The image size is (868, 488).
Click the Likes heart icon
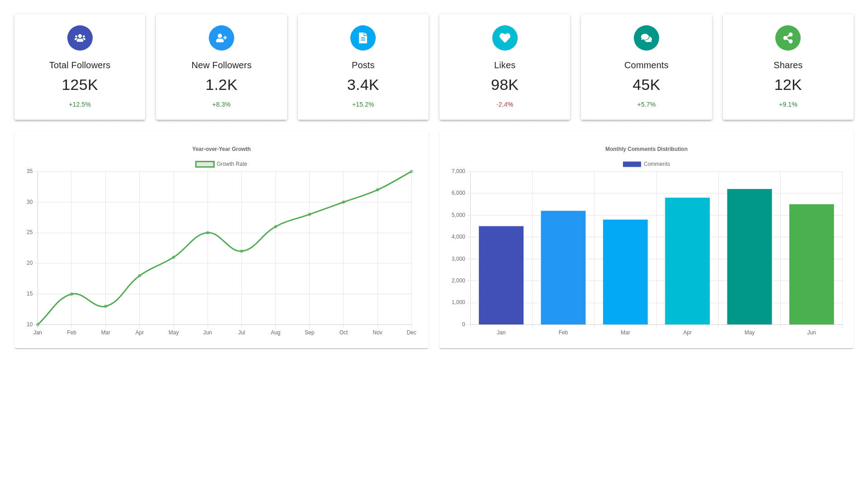coord(505,38)
